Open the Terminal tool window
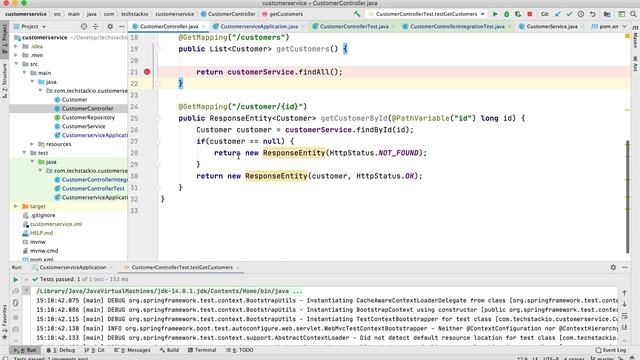Screen dimensions: 640x360 coord(202,350)
